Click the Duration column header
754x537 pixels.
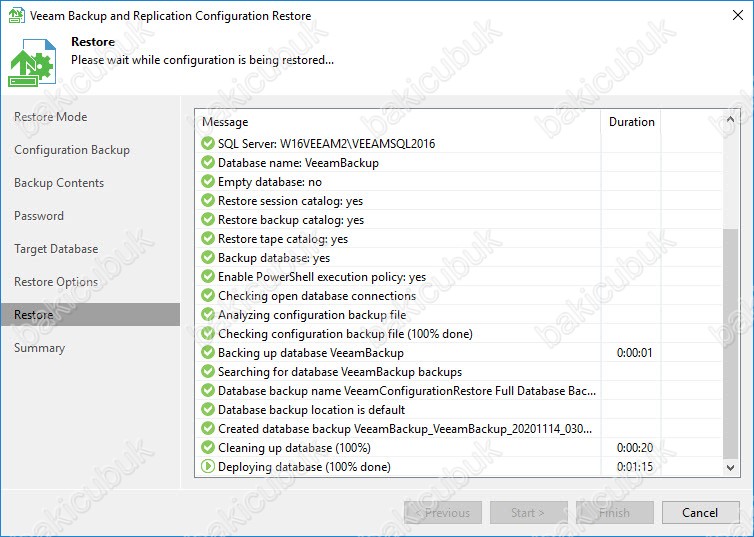coord(631,122)
